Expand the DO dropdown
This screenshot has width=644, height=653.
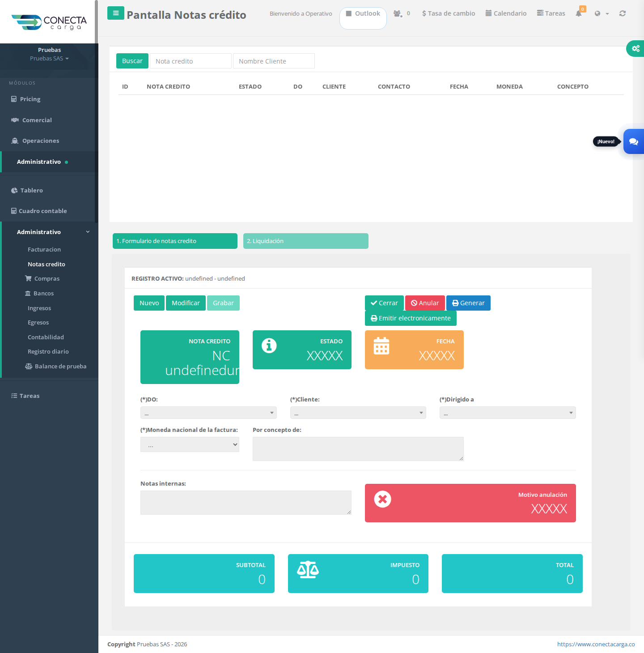208,413
